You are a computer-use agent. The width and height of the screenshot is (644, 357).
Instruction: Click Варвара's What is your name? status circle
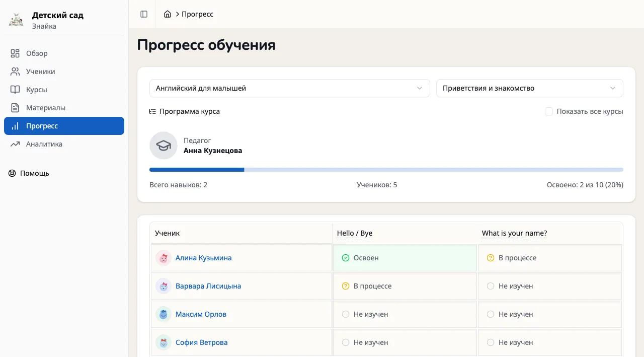pyautogui.click(x=491, y=286)
